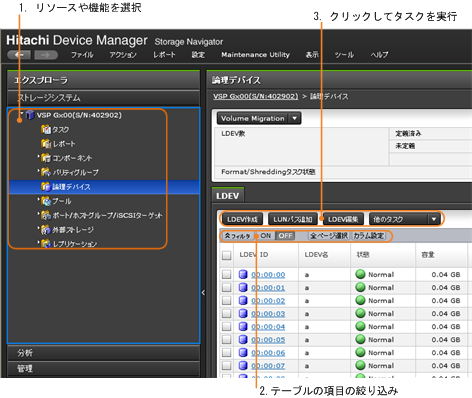Check the checkbox for LDEV 00:00:03
472x398 pixels.
click(227, 314)
